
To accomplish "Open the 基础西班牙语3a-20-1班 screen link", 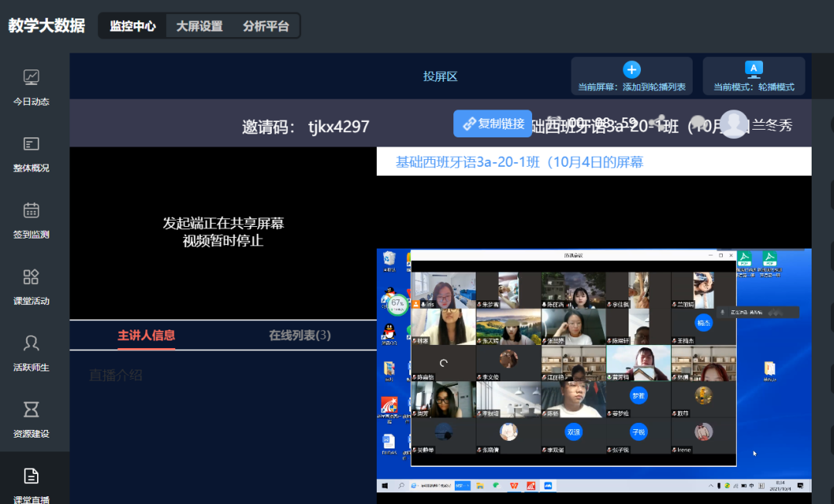I will pyautogui.click(x=519, y=162).
